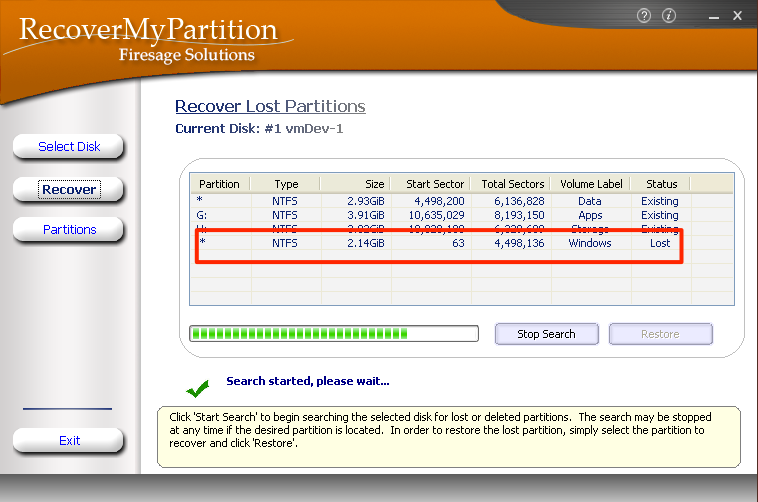Go to the Partitions page

pos(69,230)
